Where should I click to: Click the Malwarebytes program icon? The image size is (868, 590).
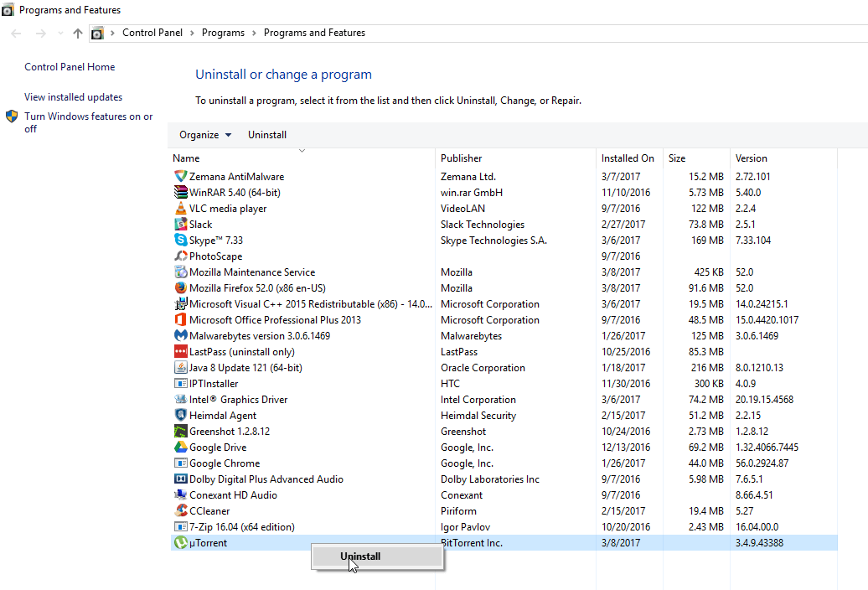(x=180, y=336)
